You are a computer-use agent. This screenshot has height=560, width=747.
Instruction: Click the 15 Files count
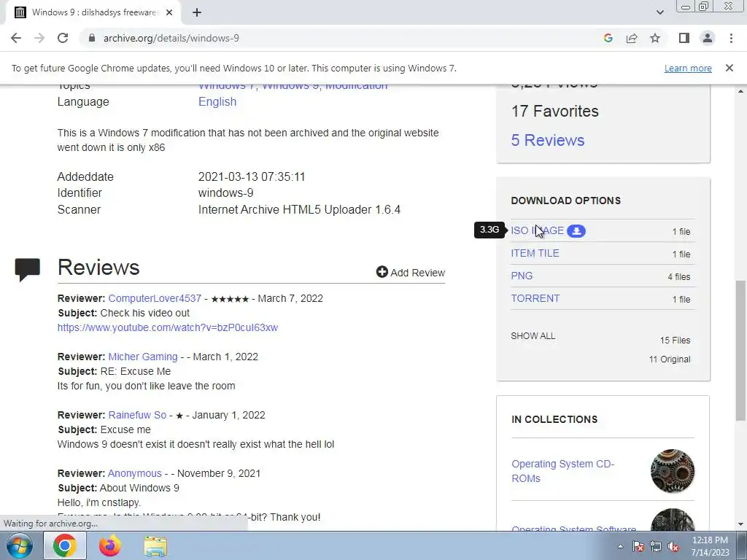point(675,340)
